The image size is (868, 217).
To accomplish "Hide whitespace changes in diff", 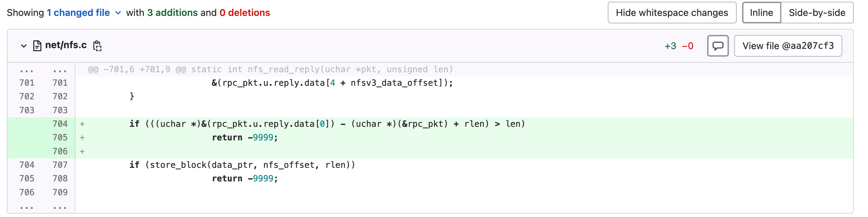I will tap(672, 13).
